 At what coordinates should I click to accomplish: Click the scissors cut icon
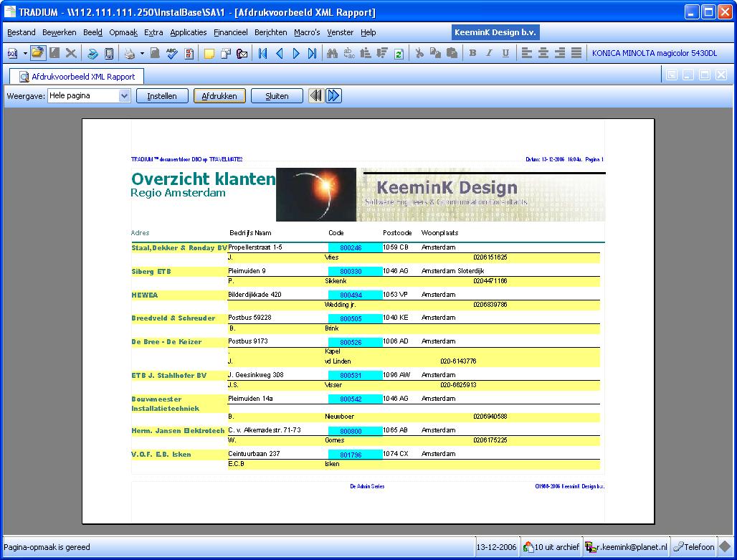(x=419, y=53)
